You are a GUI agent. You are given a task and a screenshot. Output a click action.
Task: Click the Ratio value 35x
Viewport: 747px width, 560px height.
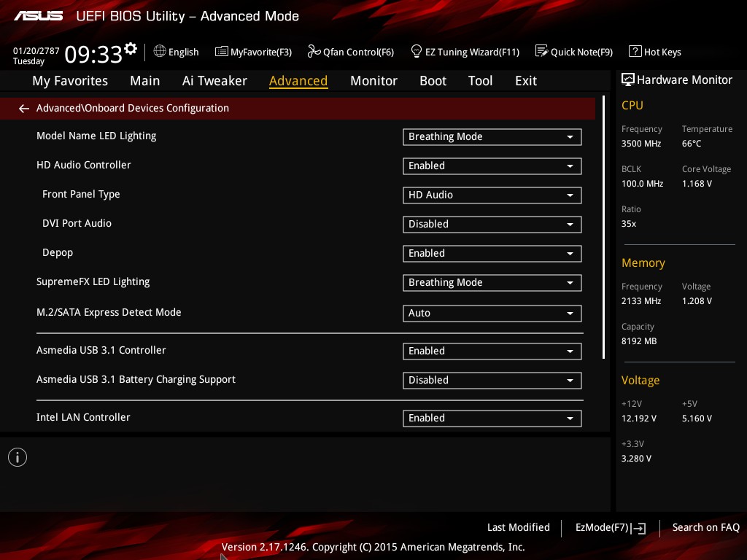628,223
